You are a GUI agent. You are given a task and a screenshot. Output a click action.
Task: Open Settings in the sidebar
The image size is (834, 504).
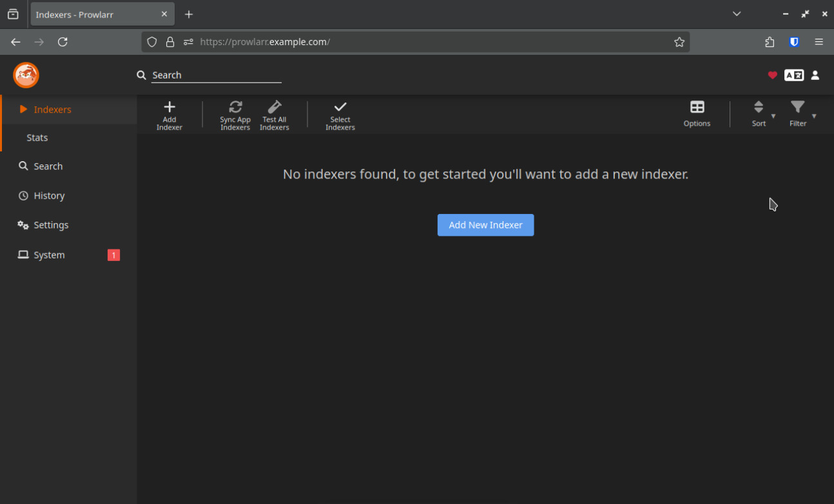click(x=51, y=226)
